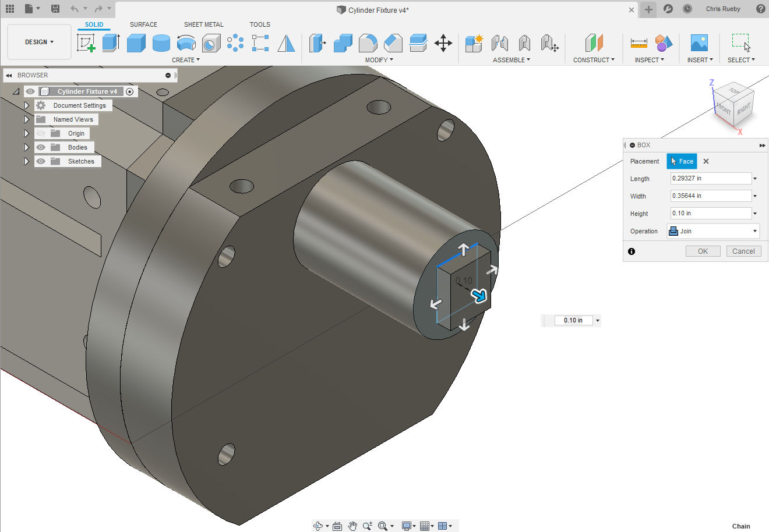Choose the Box primitive tool

click(x=136, y=43)
